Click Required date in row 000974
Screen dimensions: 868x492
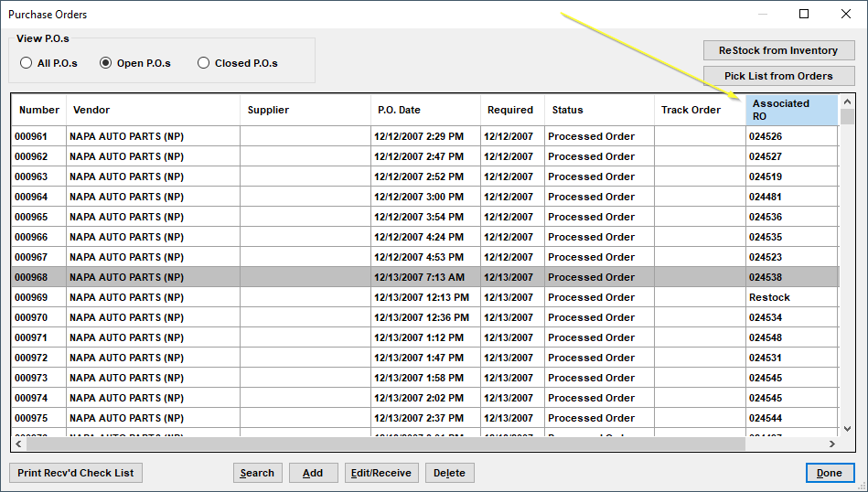(x=512, y=398)
